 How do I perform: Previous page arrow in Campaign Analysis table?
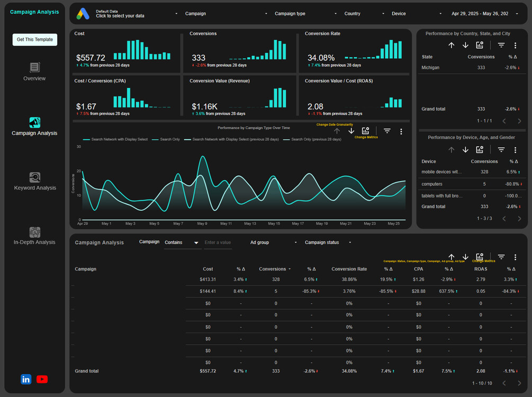click(x=504, y=383)
